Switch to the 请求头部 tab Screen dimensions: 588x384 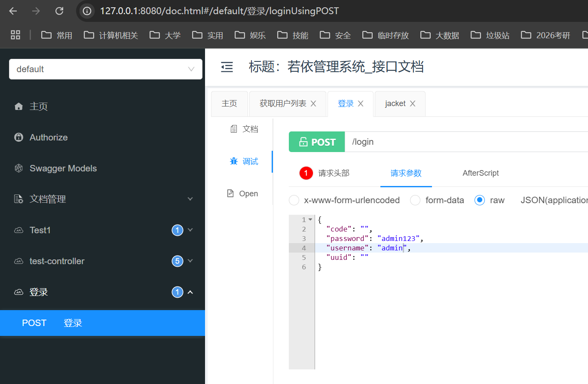(x=333, y=173)
